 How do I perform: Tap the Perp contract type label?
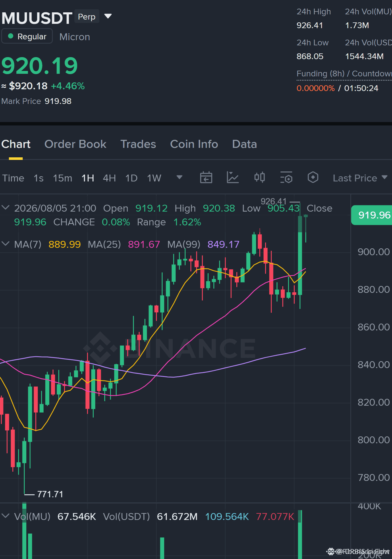click(x=87, y=16)
